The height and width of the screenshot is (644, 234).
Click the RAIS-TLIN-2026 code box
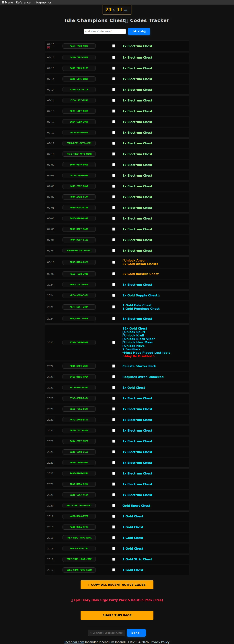click(x=79, y=274)
